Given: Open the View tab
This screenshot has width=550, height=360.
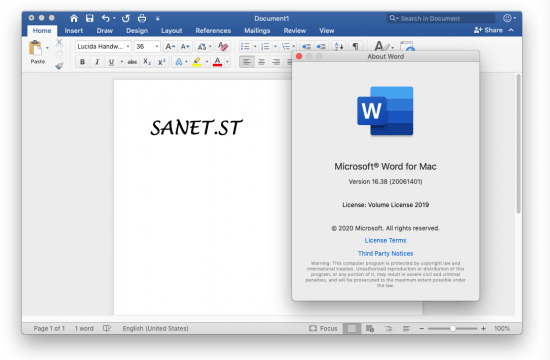Looking at the screenshot, I should tap(327, 31).
